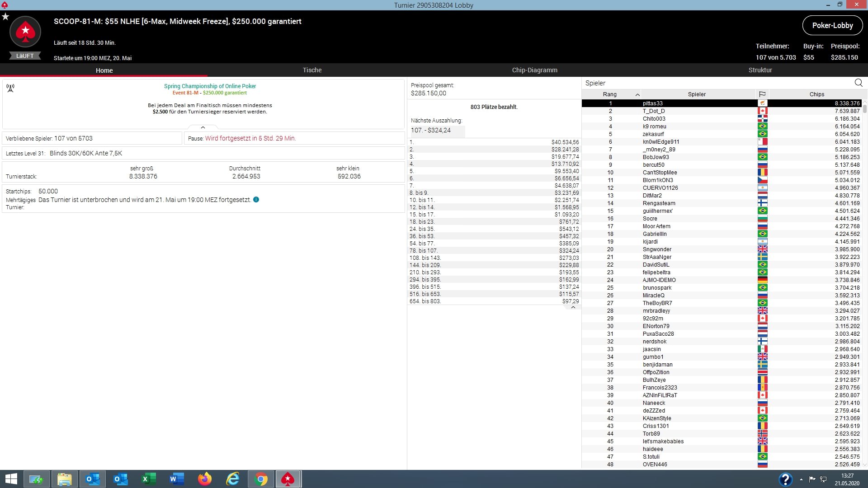Click the broadcast antenna icon
868x488 pixels.
tap(10, 88)
